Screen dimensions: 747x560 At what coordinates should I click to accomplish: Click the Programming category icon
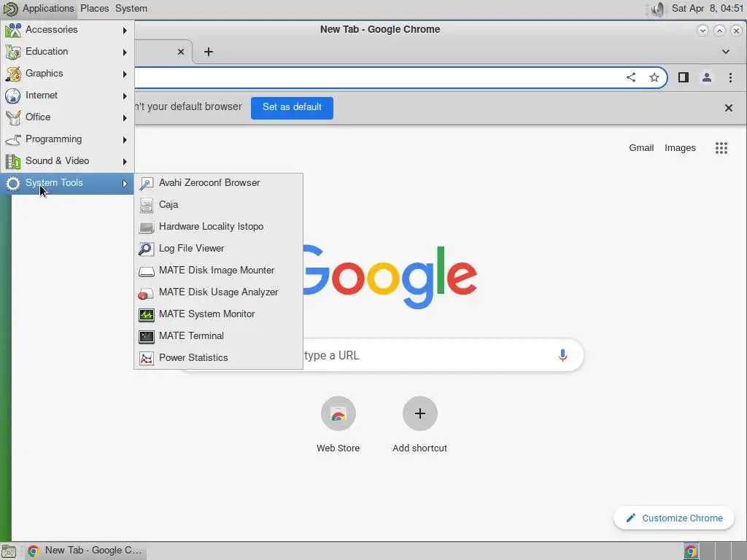tap(13, 139)
